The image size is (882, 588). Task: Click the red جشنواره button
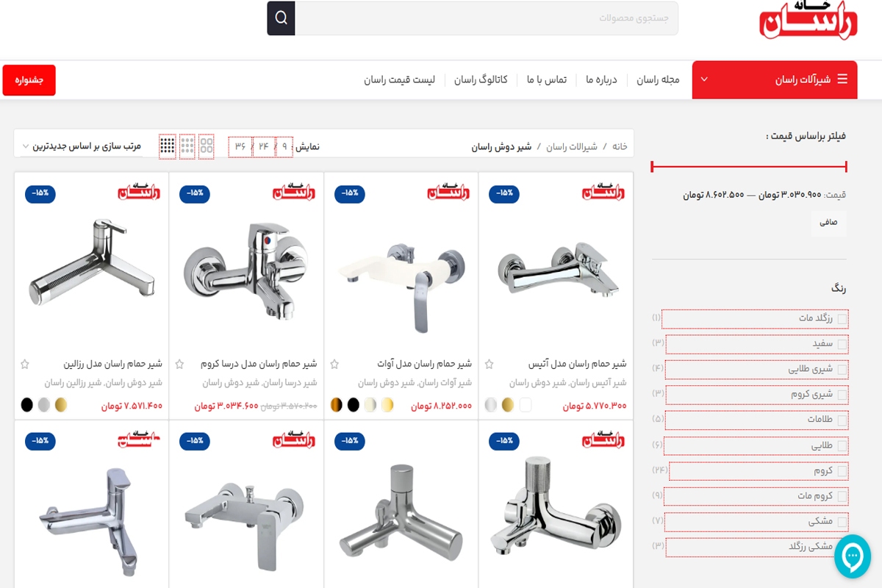tap(29, 80)
